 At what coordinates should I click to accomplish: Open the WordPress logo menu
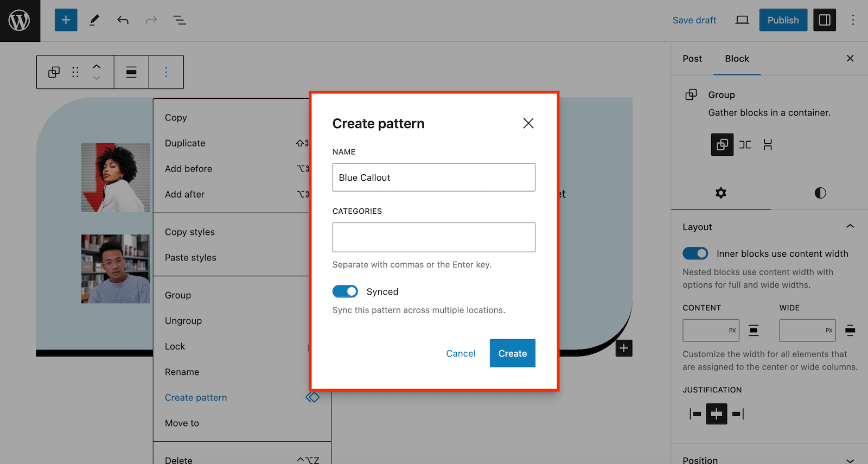pos(20,21)
